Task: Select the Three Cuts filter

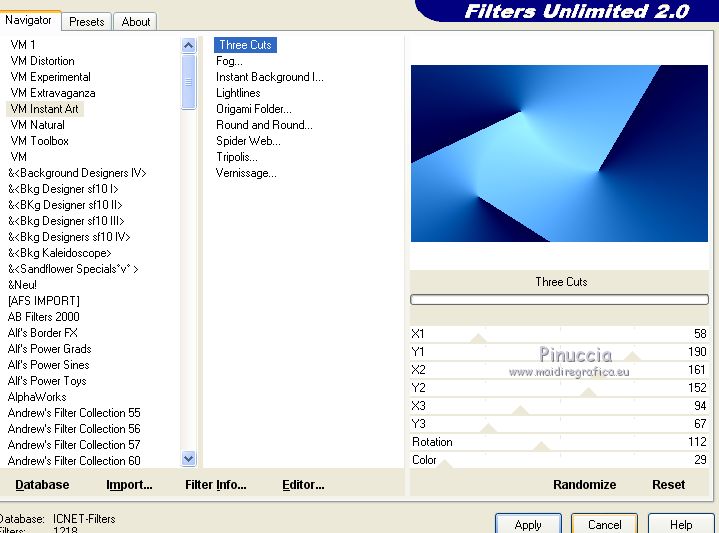Action: [x=245, y=45]
